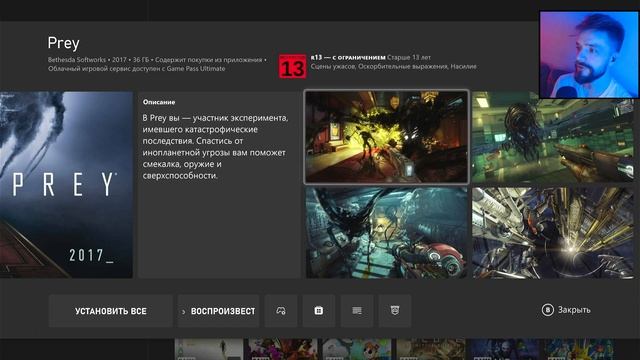Open the controller with cloud icon tile

pos(281,311)
